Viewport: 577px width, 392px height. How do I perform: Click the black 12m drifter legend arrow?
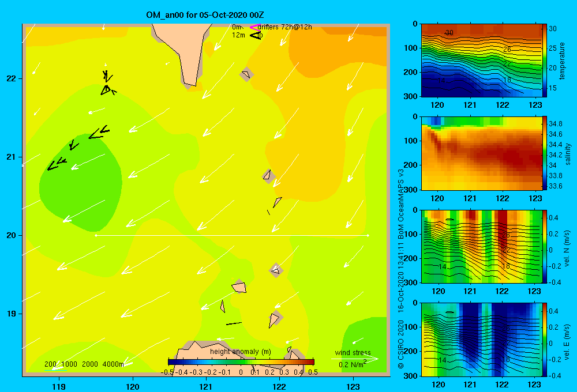[x=256, y=35]
